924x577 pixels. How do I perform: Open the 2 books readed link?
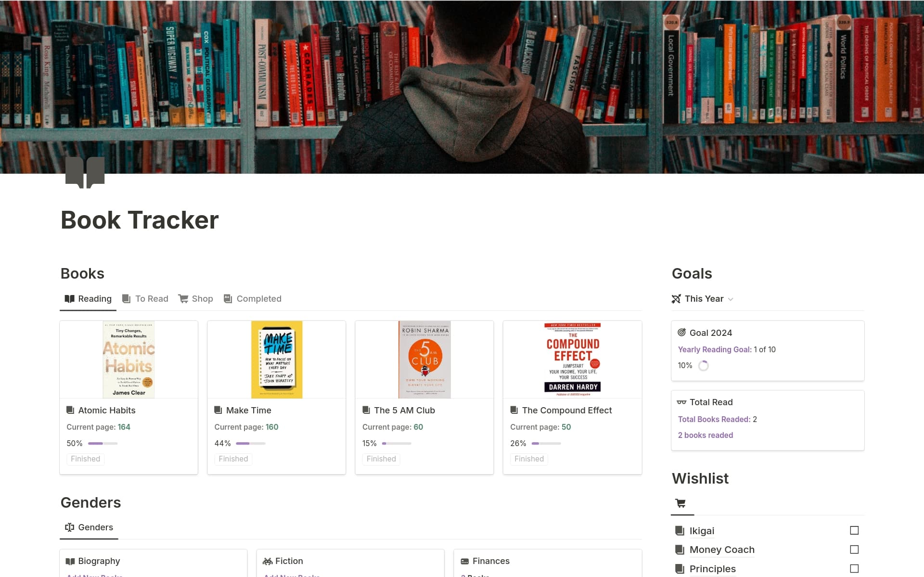[x=706, y=435]
